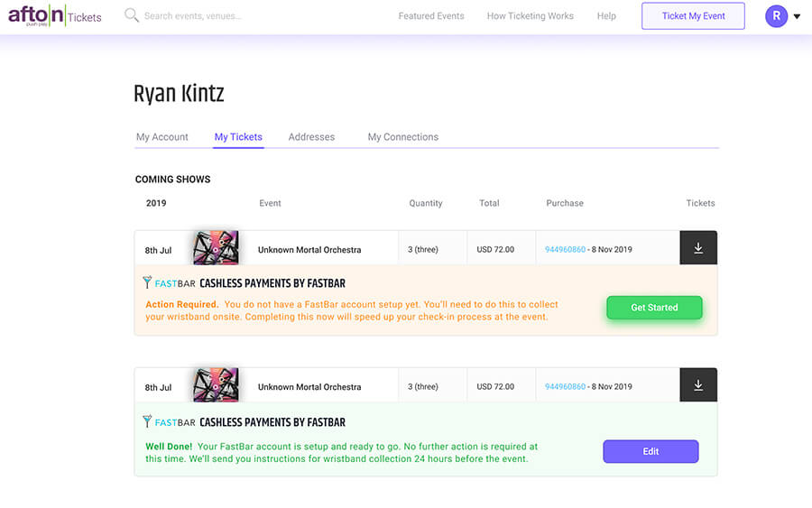812x508 pixels.
Task: Click the Quantity column header
Action: (x=426, y=203)
